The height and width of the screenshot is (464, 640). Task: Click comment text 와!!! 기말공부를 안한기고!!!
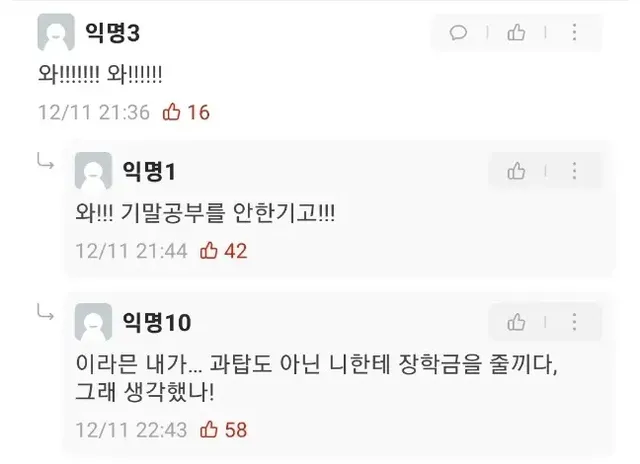pos(205,213)
